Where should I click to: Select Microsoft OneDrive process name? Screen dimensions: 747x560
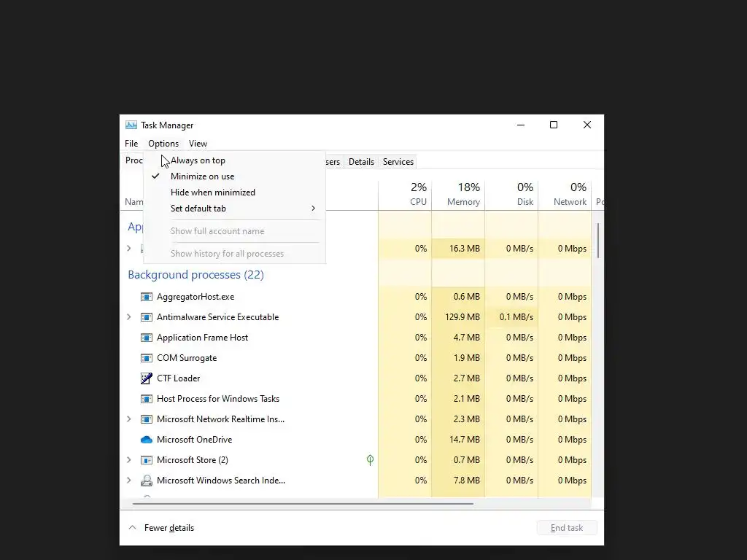[x=194, y=440]
